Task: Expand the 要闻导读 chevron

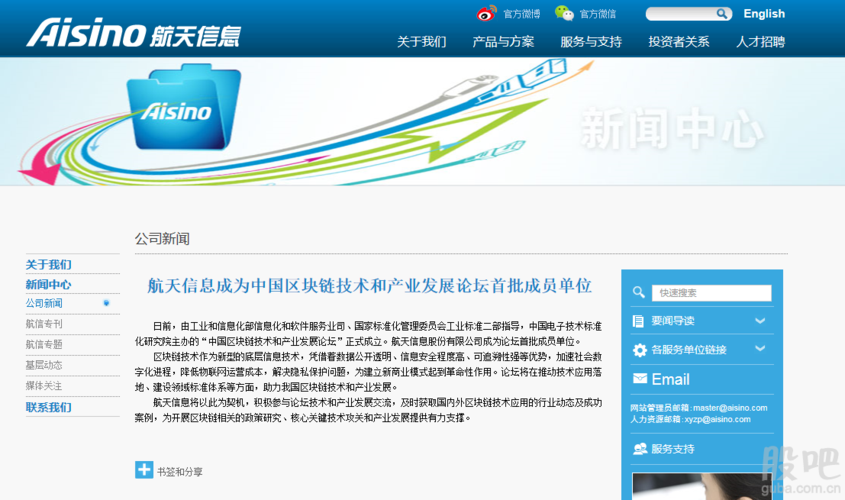Action: pos(760,321)
